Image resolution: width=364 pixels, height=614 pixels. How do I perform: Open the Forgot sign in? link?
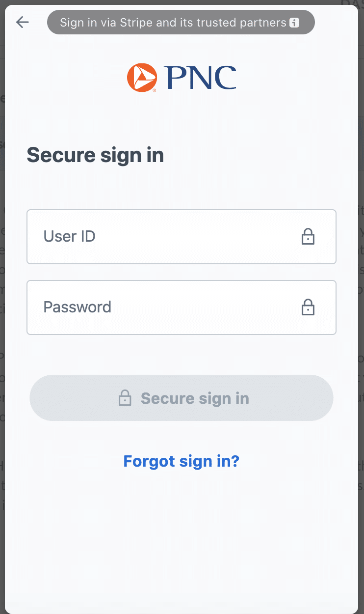click(181, 461)
